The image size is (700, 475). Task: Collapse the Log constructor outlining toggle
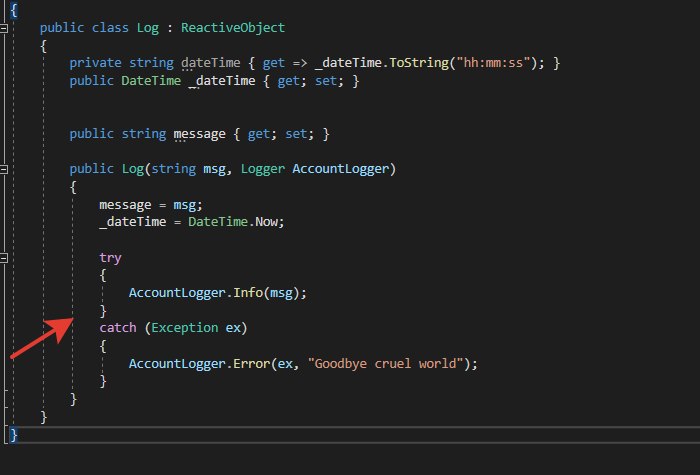pos(4,169)
